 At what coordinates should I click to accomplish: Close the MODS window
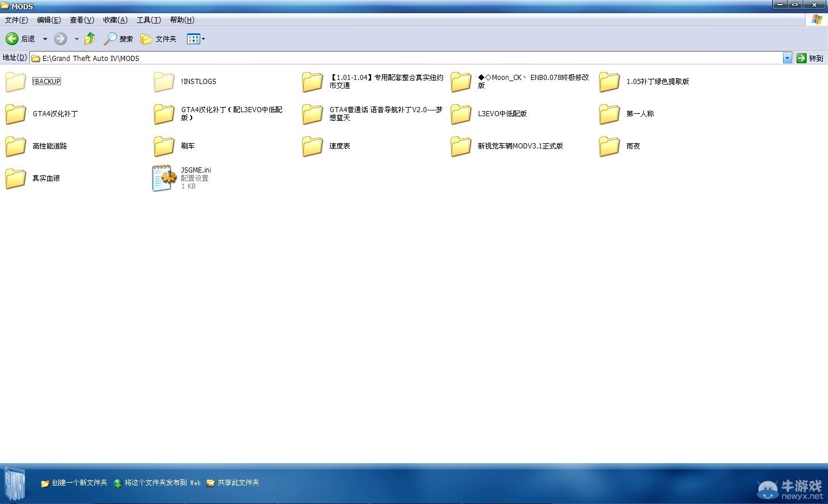[x=815, y=5]
